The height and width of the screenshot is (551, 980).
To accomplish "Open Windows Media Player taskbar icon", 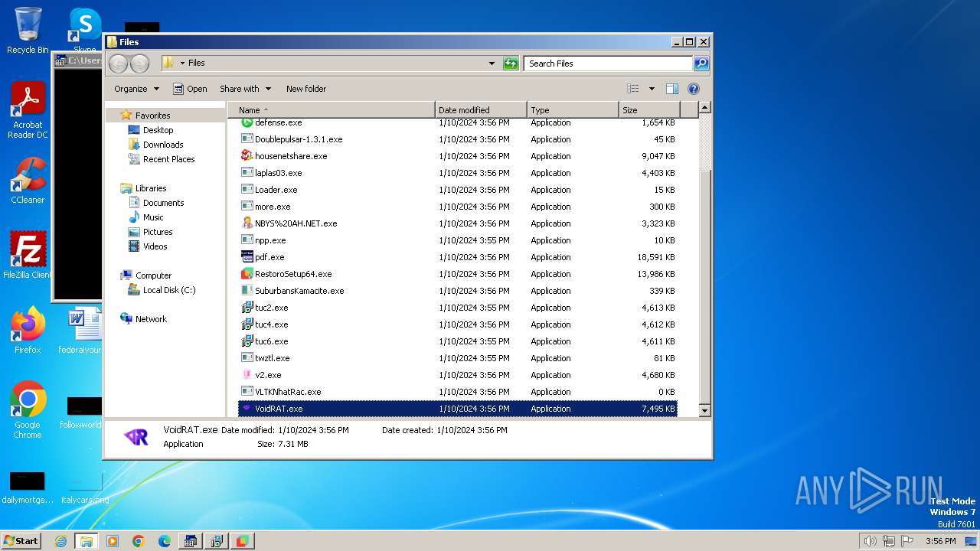I will coord(113,541).
